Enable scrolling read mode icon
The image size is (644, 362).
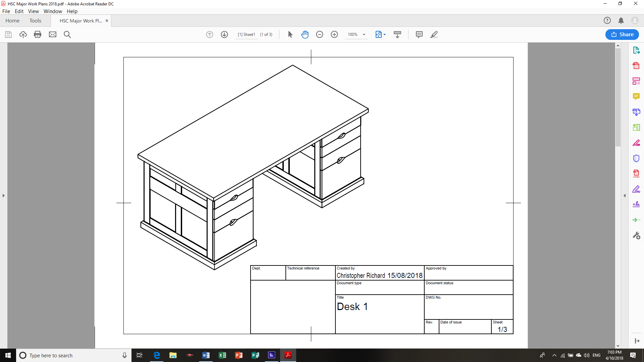(x=397, y=35)
